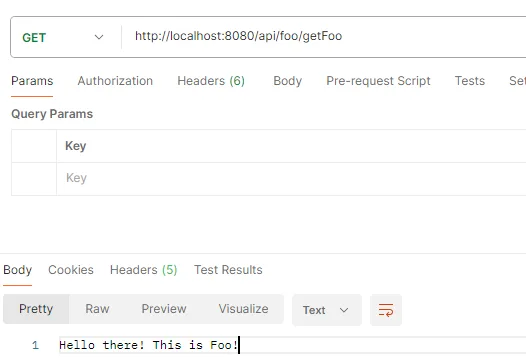Go to the Tests tab
526x364 pixels.
tap(470, 81)
